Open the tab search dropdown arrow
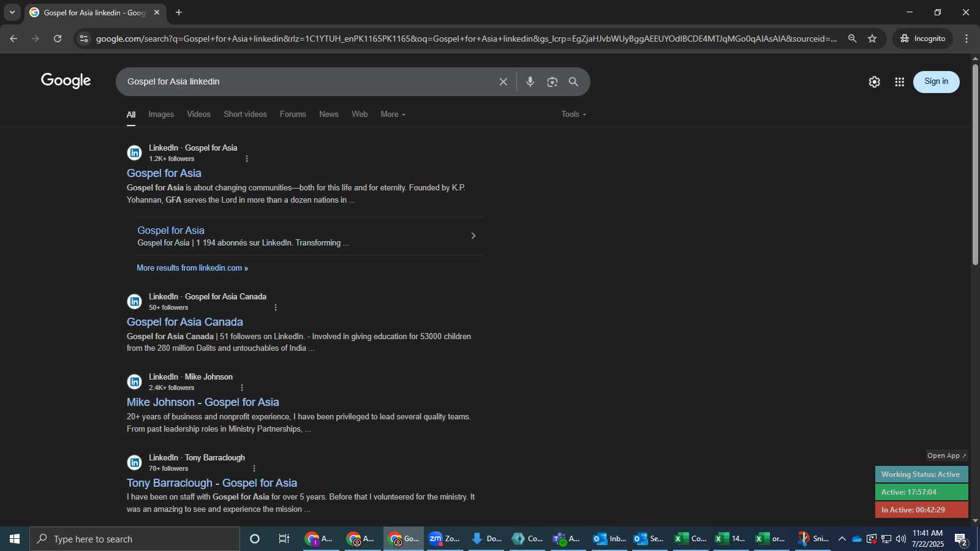 tap(12, 12)
